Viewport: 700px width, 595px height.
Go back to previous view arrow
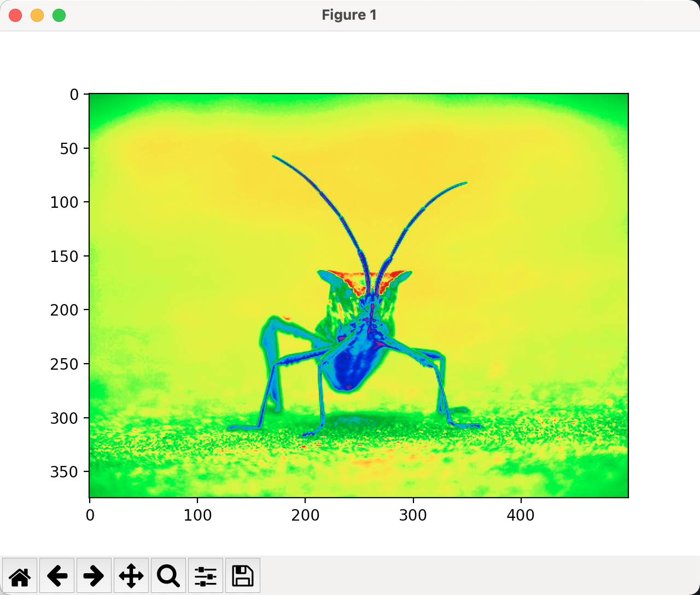click(x=57, y=575)
